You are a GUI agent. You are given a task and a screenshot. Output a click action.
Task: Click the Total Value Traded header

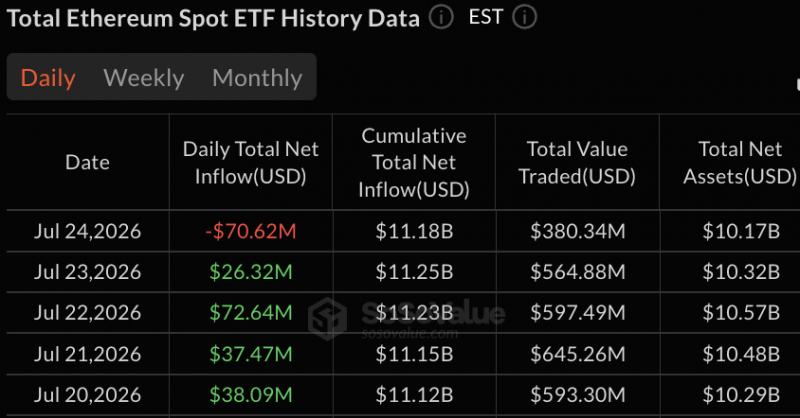[x=577, y=162]
